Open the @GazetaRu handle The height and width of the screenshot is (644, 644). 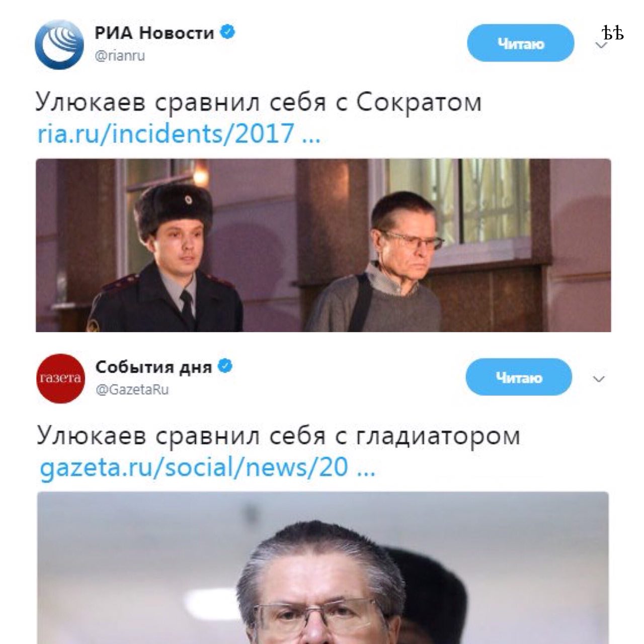click(132, 389)
